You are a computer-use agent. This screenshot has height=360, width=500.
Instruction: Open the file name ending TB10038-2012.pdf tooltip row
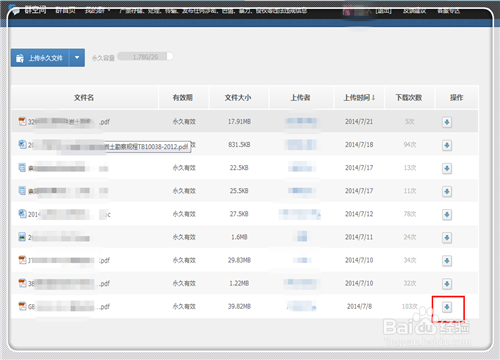[147, 147]
